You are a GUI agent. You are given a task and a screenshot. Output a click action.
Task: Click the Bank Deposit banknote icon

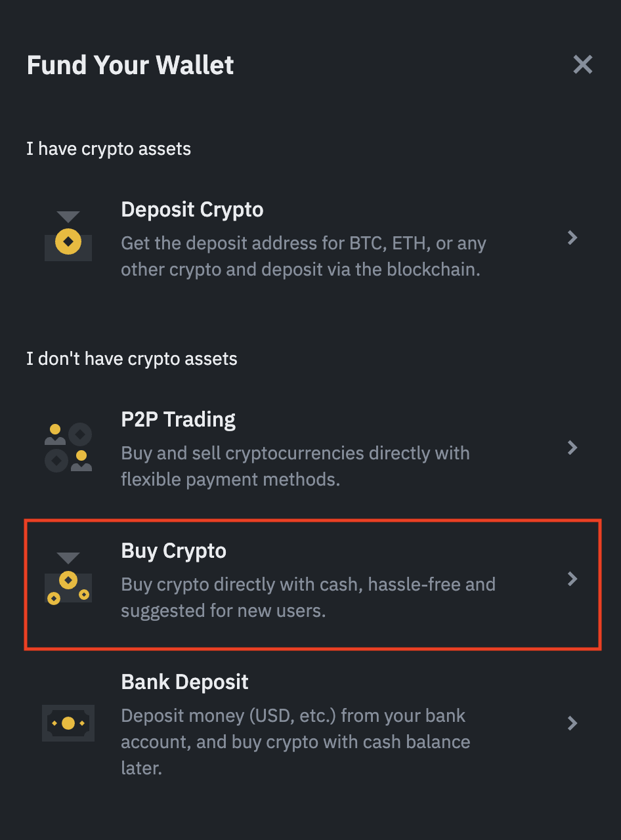[x=68, y=723]
